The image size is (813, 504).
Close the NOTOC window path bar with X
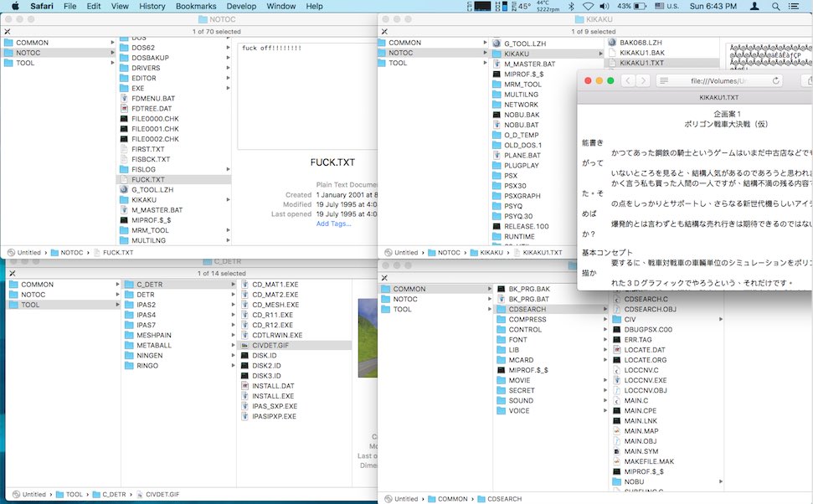click(8, 31)
